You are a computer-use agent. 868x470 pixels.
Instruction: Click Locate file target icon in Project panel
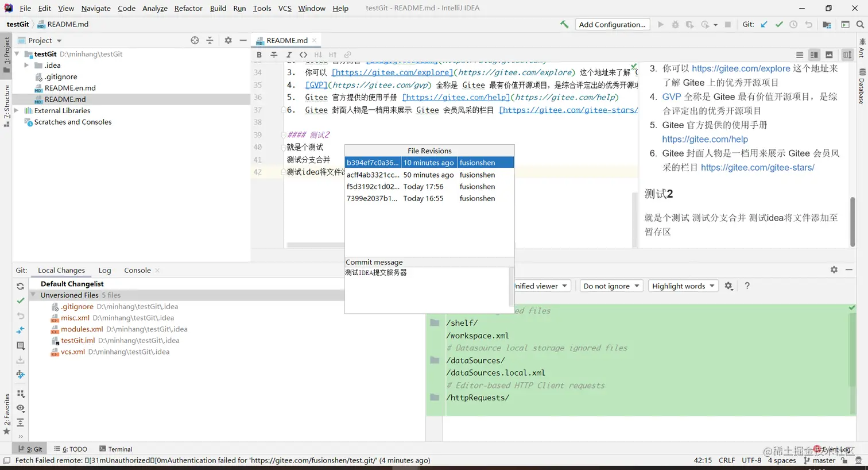pos(195,40)
